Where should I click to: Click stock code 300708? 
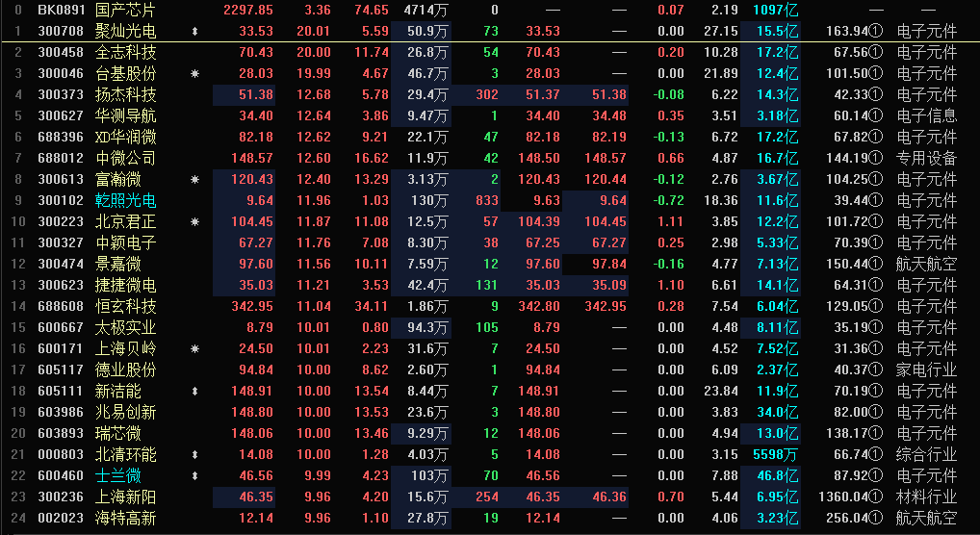click(x=61, y=31)
